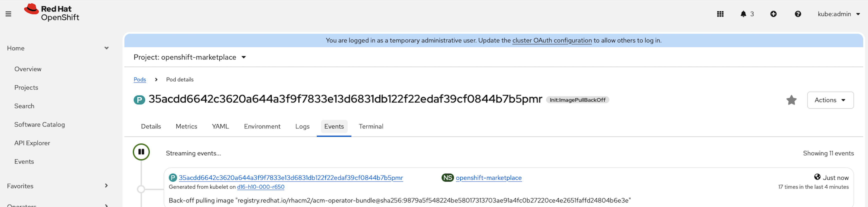
Task: Favorite this pod with the star icon
Action: (x=791, y=100)
